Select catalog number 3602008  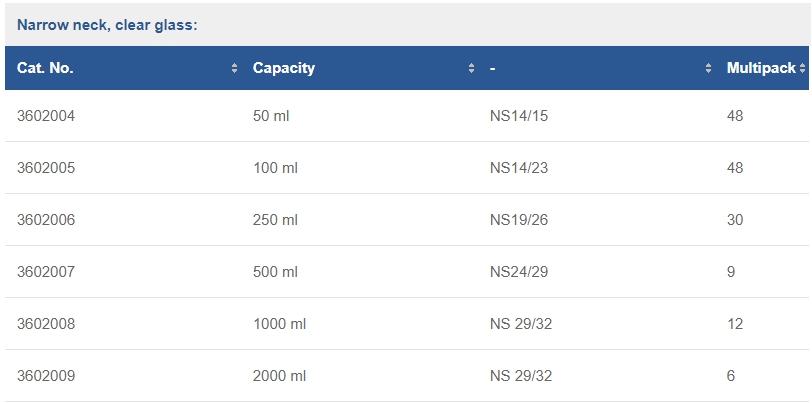click(46, 324)
